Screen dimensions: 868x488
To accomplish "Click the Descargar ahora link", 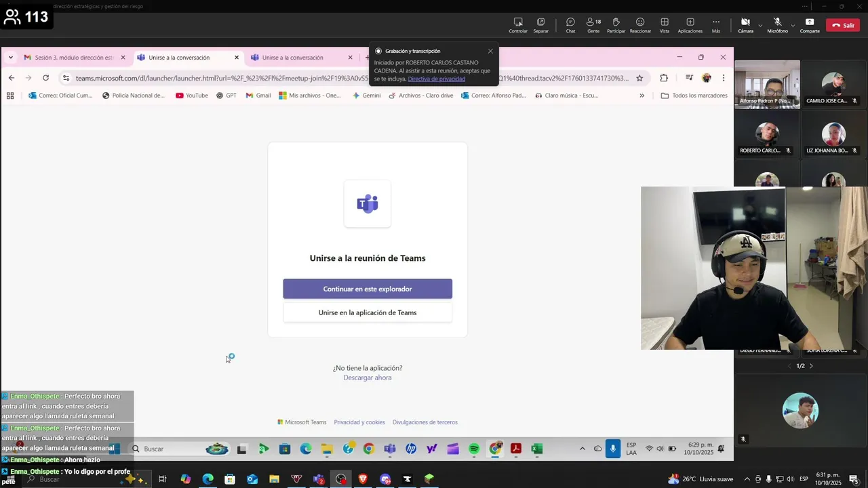I will 368,378.
